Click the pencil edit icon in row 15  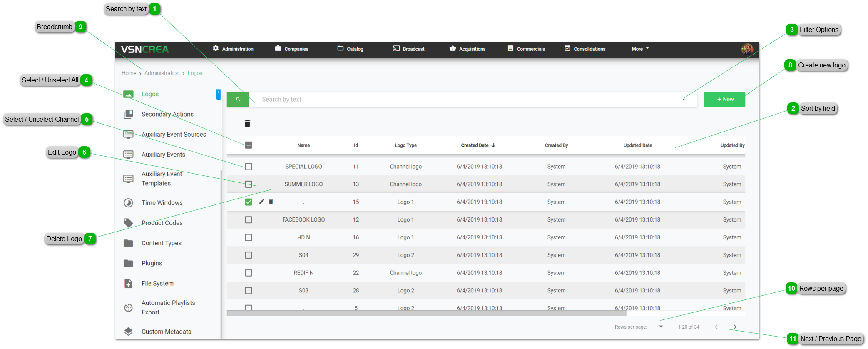261,202
